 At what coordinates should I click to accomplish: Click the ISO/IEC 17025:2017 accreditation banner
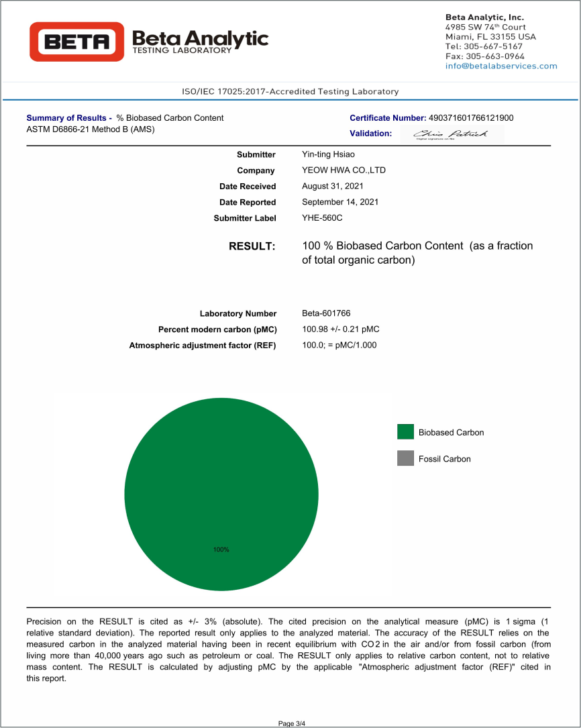pyautogui.click(x=290, y=91)
